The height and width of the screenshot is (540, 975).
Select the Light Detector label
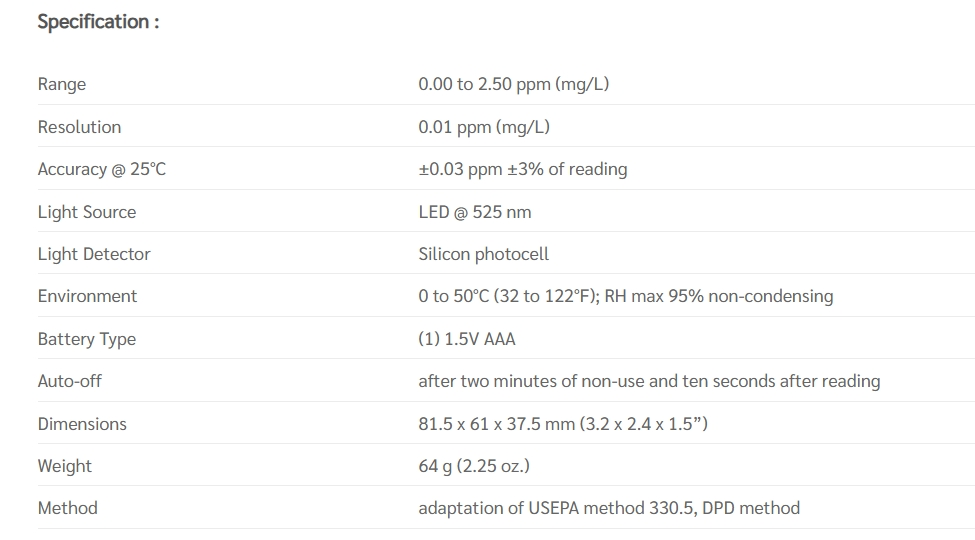click(x=94, y=254)
